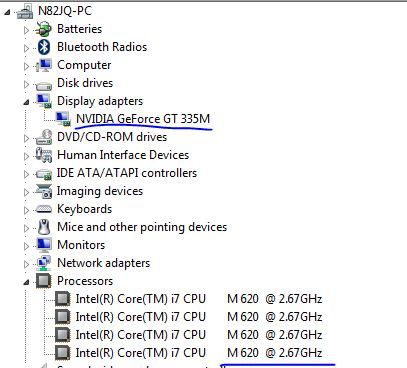Click the Imaging devices camera icon
This screenshot has width=407, height=368.
point(44,191)
